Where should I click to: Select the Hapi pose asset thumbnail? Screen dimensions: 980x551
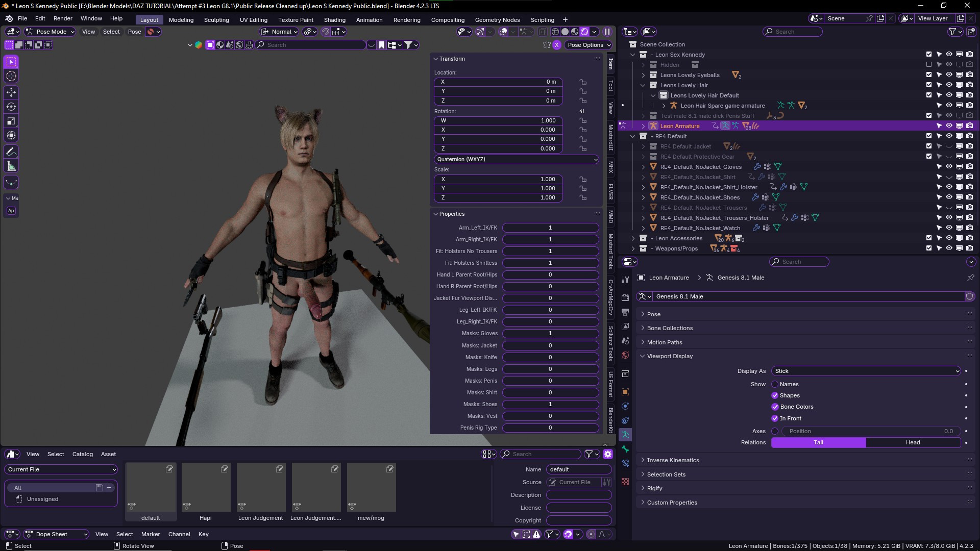(206, 488)
